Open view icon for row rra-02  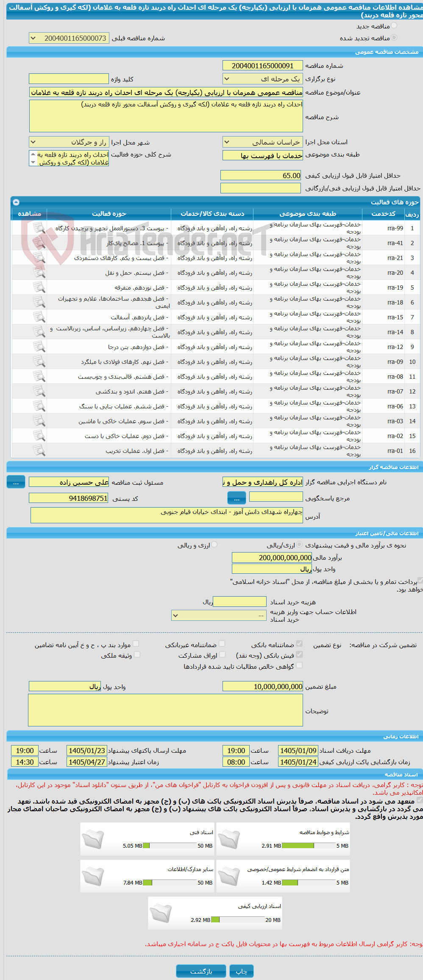39,436
